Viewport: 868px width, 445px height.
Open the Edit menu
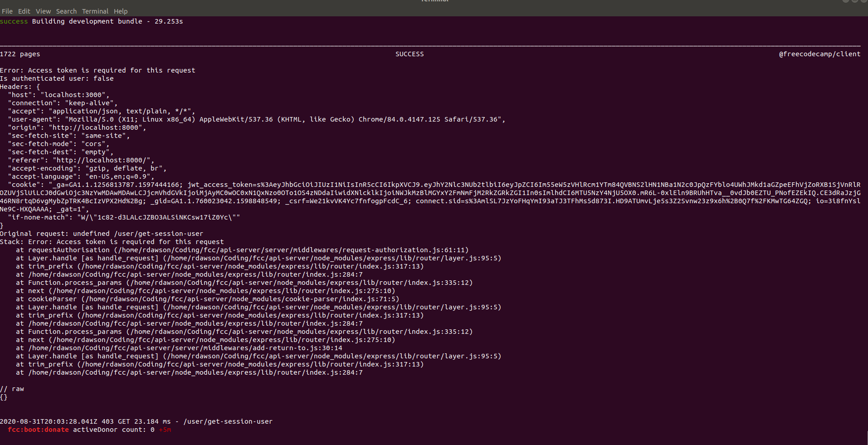coord(24,11)
